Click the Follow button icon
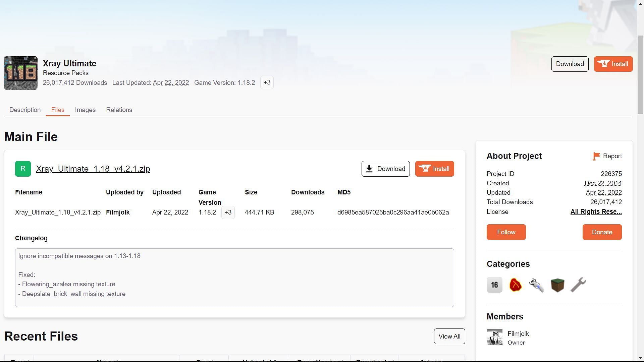Image resolution: width=644 pixels, height=362 pixels. [506, 232]
